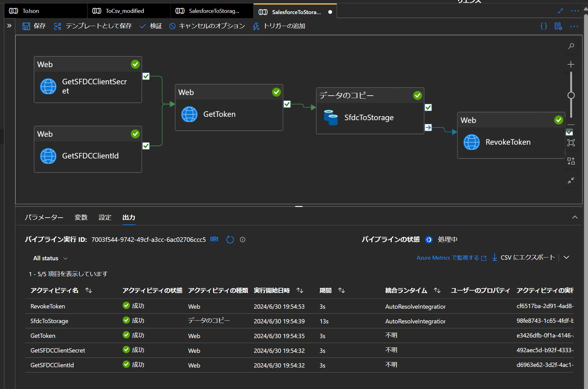Open Cancel options (キャンセルのオプション)
The image size is (588, 389).
tap(207, 26)
